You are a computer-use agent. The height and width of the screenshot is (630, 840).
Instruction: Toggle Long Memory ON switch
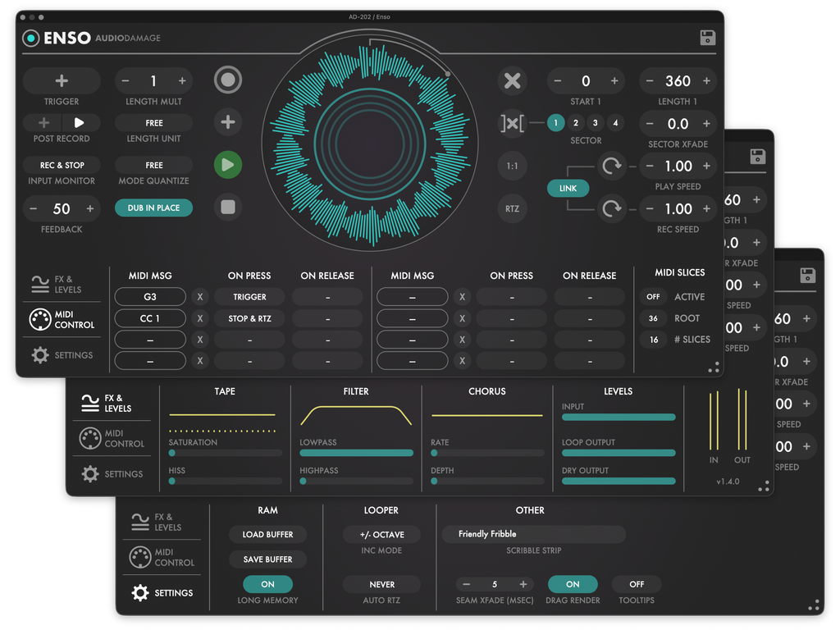pyautogui.click(x=268, y=584)
